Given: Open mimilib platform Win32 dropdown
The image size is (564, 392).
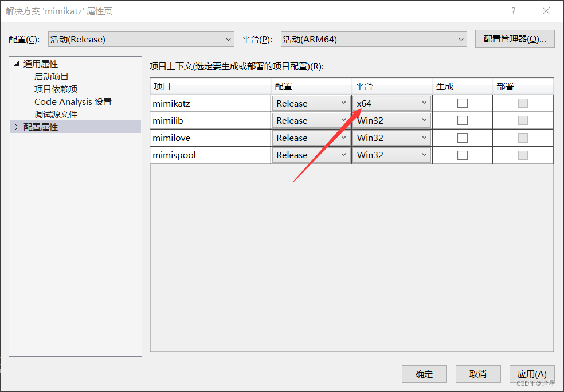Looking at the screenshot, I should pos(391,120).
